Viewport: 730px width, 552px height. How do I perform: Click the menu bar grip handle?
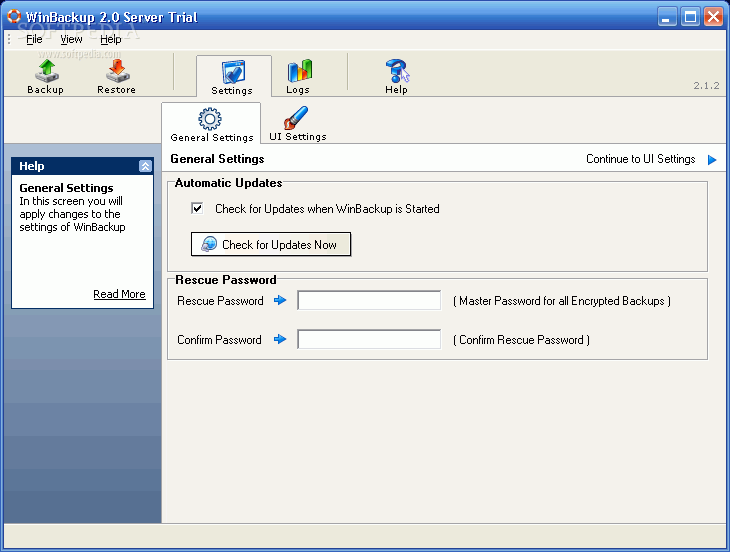tap(9, 40)
